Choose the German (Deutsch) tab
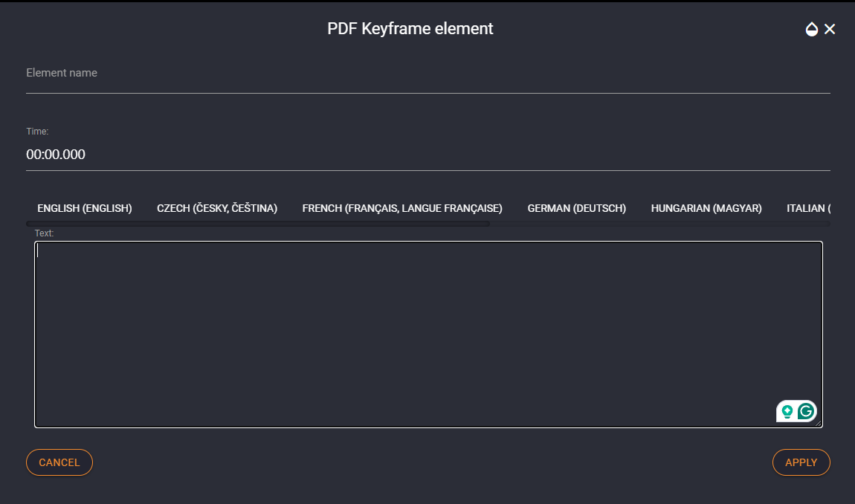 [576, 208]
